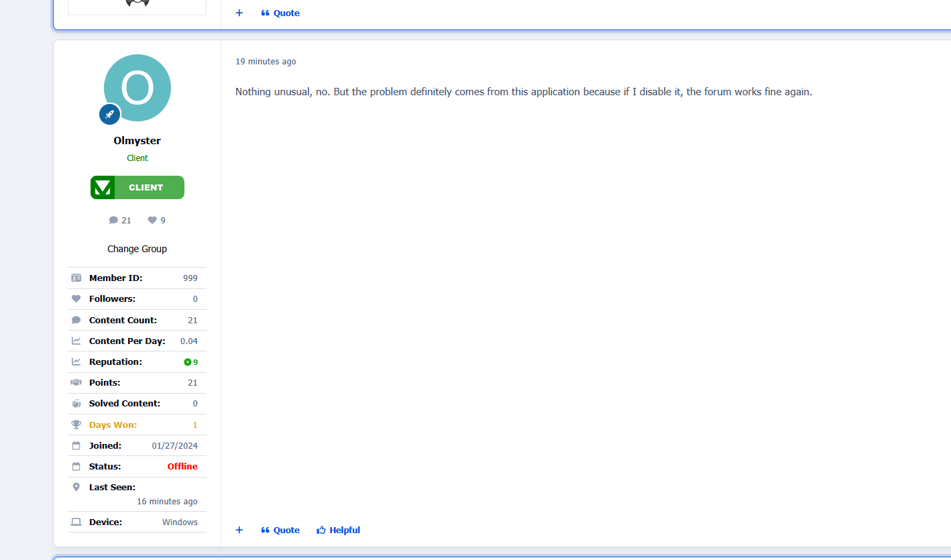
Task: Click the handshake icon beside Points
Action: pos(76,382)
